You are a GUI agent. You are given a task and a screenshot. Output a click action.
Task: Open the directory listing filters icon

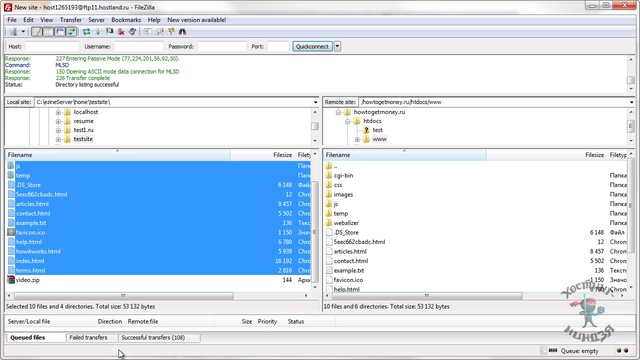point(148,31)
